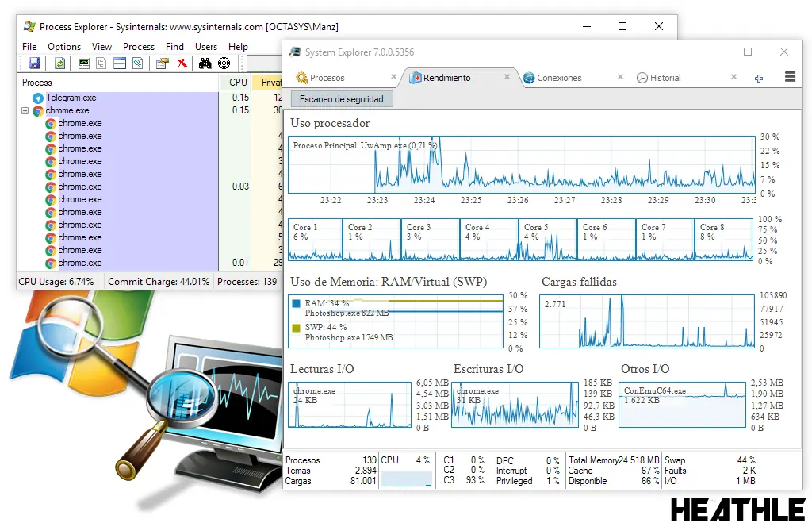This screenshot has width=812, height=523.
Task: Click the red X Kill Process icon
Action: coord(182,63)
